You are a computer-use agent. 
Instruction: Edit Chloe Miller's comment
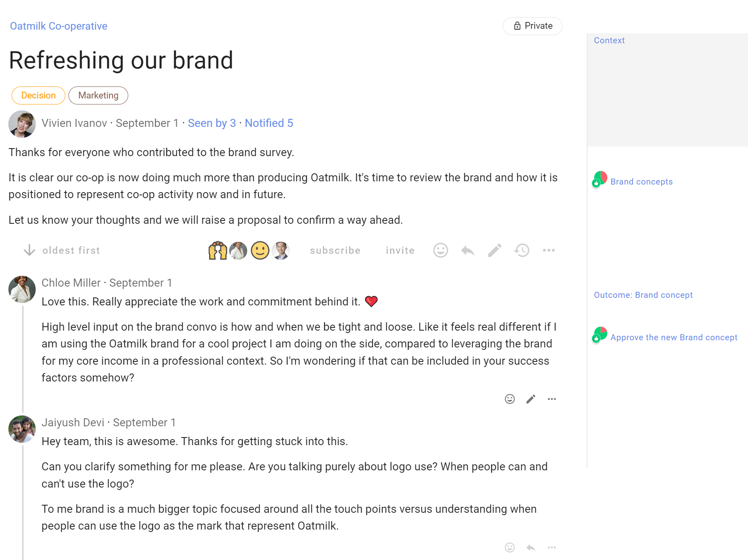(531, 399)
